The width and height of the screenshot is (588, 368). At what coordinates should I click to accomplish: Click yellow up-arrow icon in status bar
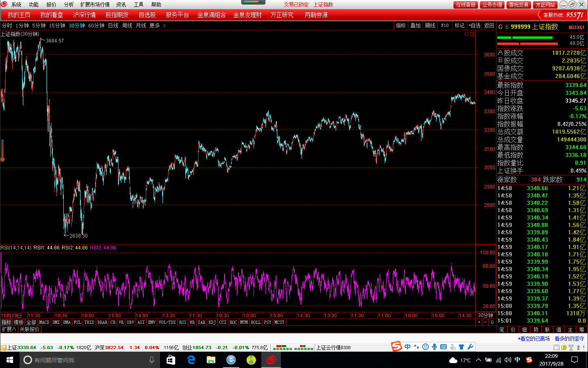[564, 348]
